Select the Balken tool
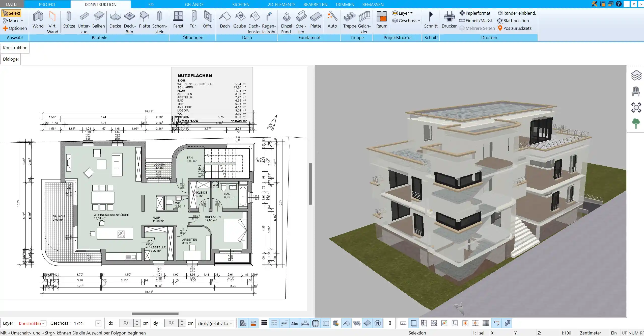The width and height of the screenshot is (644, 336). point(98,20)
